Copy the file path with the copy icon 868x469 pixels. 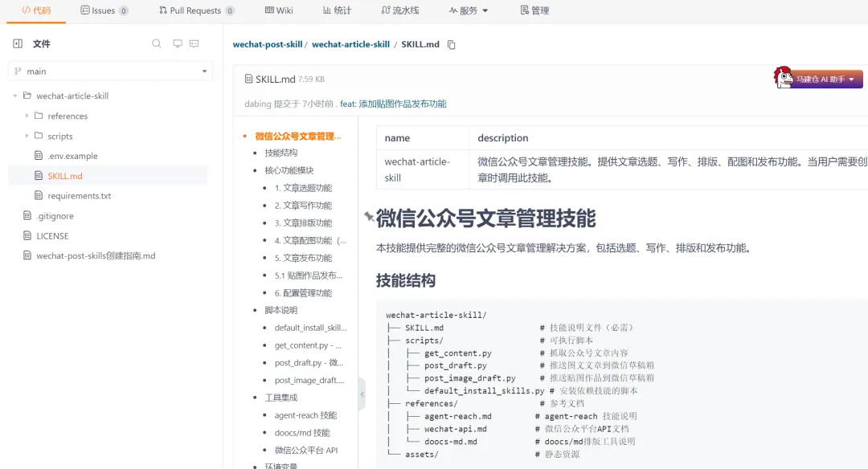click(451, 45)
